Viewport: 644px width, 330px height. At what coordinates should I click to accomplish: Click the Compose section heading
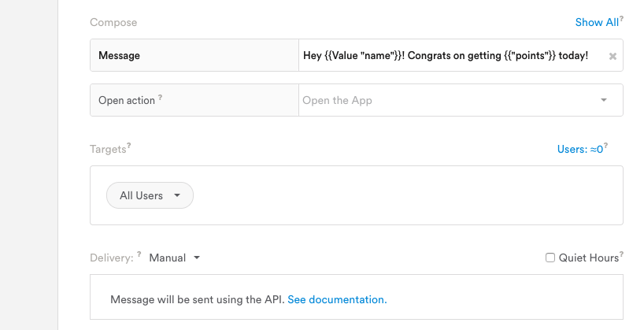coord(113,23)
